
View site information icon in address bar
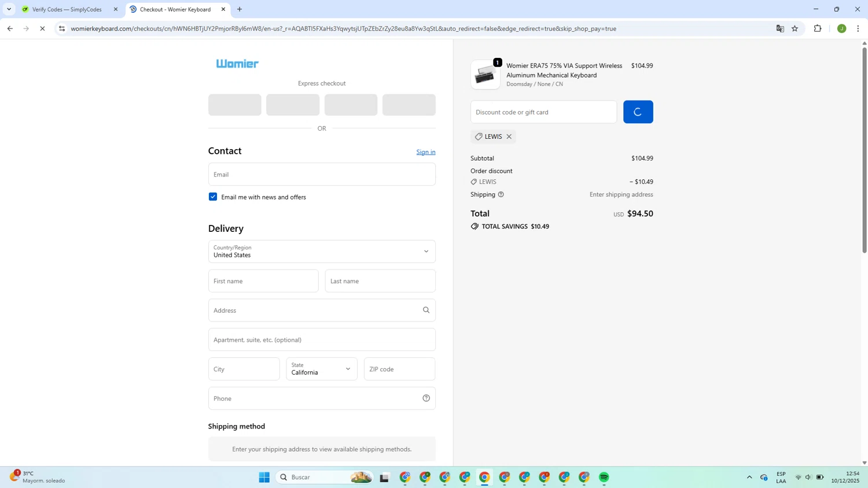pyautogui.click(x=62, y=28)
